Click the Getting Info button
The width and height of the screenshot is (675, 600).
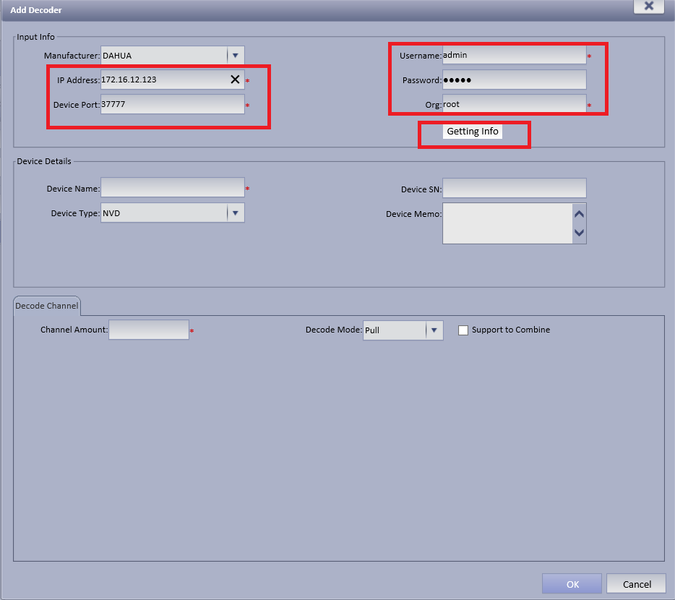point(472,131)
